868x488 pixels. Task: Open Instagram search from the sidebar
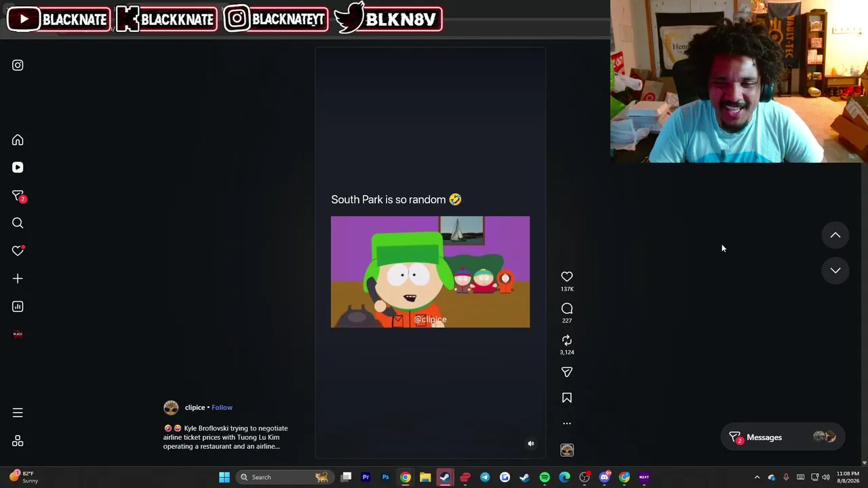coord(18,223)
